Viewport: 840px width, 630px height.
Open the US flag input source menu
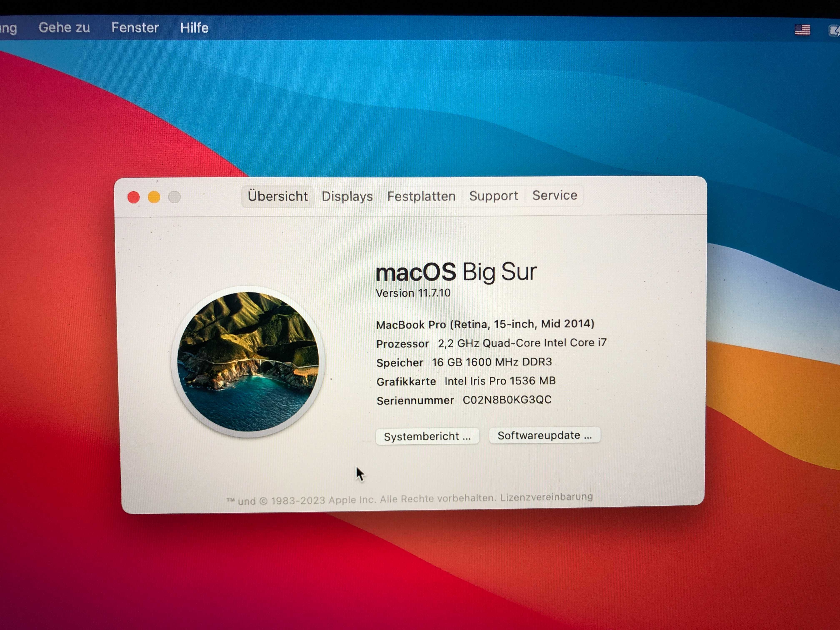point(802,30)
